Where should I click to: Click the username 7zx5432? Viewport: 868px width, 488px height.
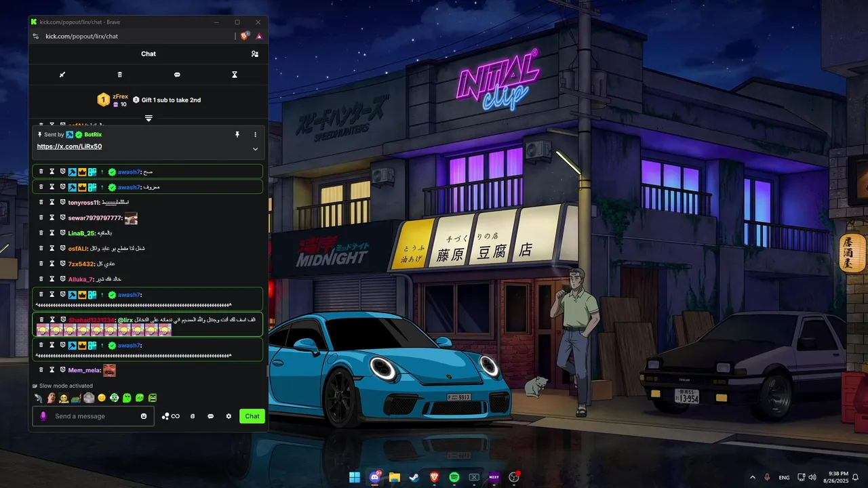click(81, 264)
